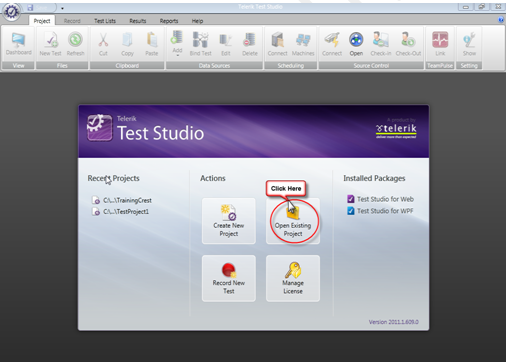The width and height of the screenshot is (506, 362).
Task: Restore down the Telerik Test Studio window
Action: 481,7
